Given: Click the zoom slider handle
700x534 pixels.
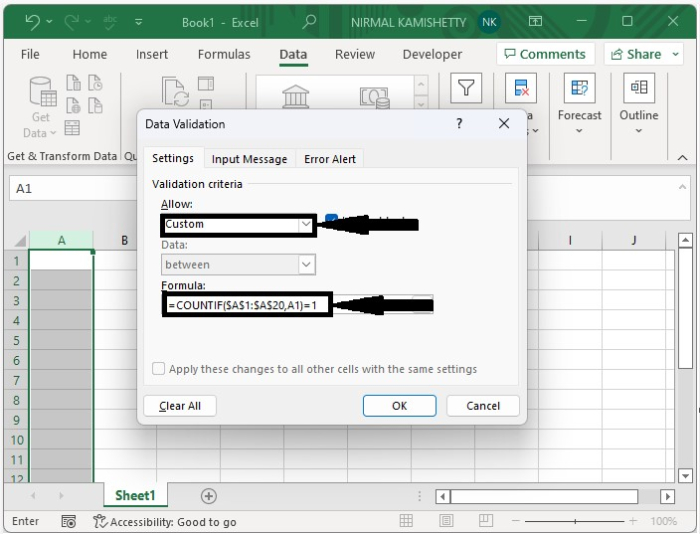Looking at the screenshot, I should pos(575,521).
